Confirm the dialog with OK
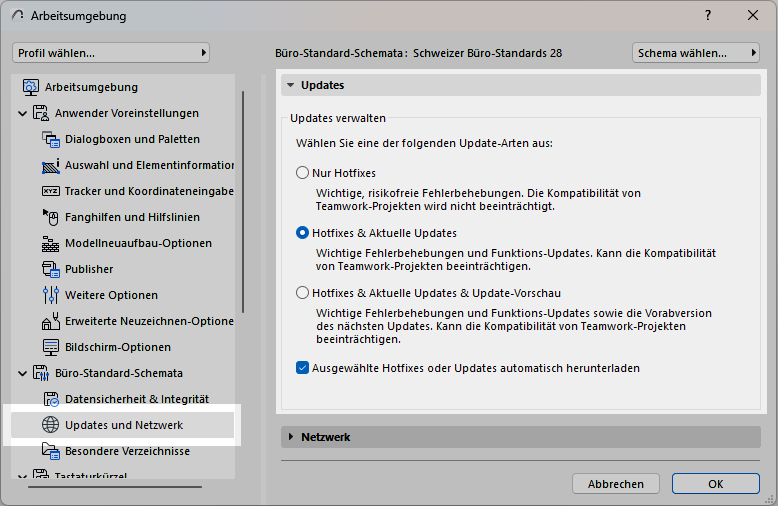 coord(715,484)
